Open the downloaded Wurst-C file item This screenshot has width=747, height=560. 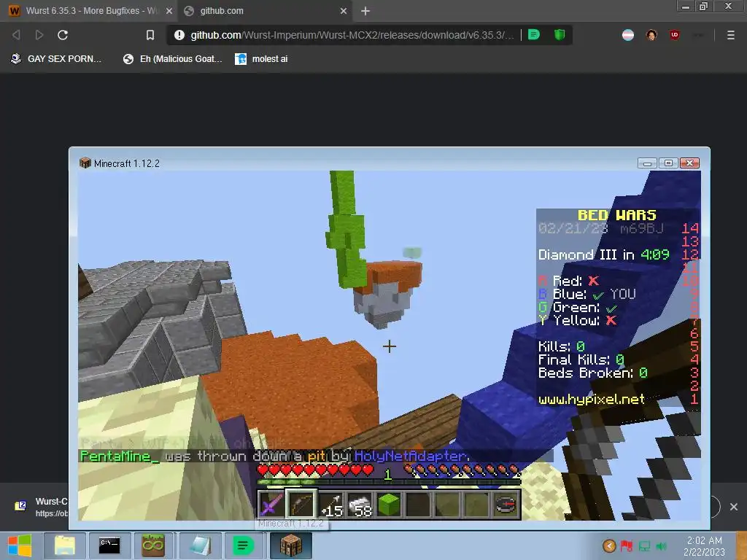(x=41, y=507)
